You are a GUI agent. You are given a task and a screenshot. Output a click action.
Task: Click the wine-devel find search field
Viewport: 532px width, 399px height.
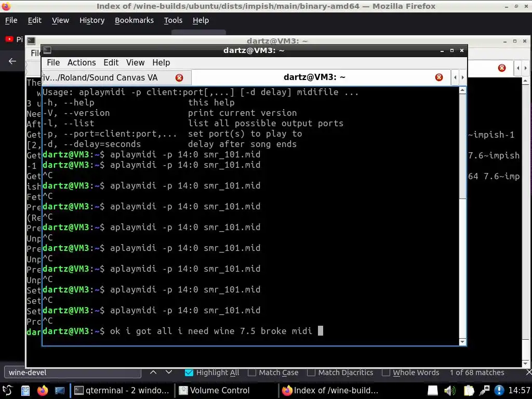(x=73, y=372)
